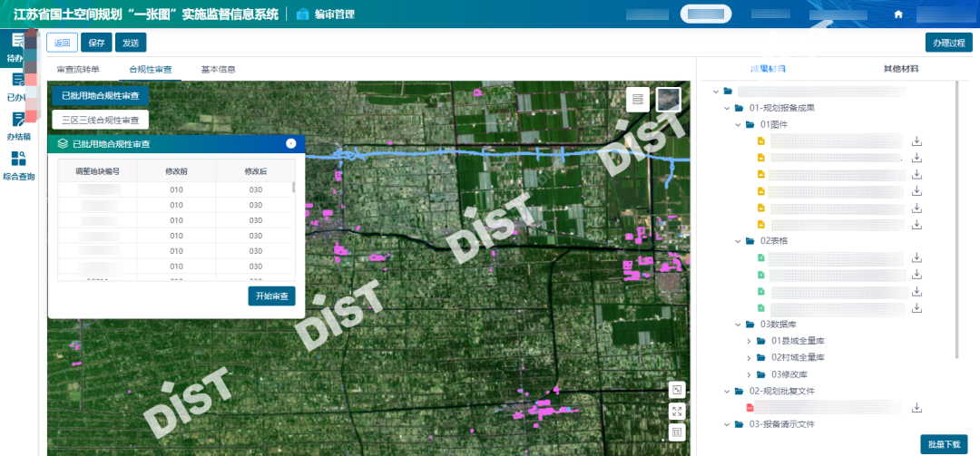Click the 开始审查 button
Viewport: 980px width, 456px height.
(271, 296)
